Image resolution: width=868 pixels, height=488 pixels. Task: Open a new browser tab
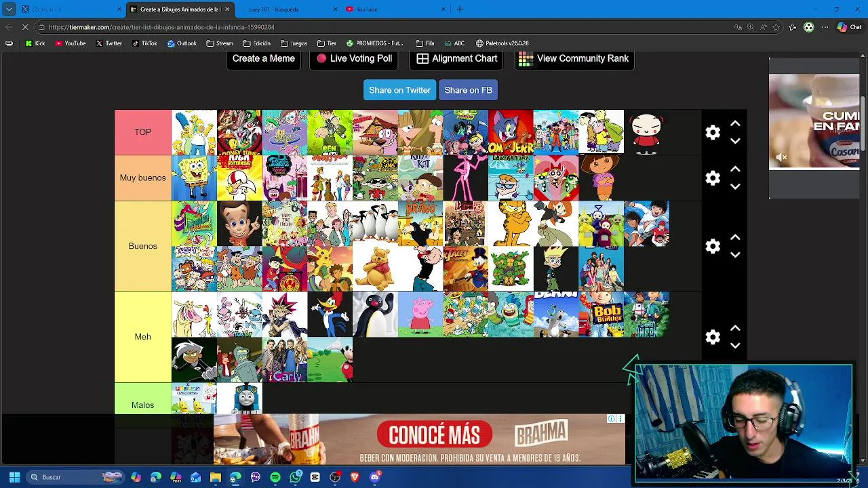(460, 9)
